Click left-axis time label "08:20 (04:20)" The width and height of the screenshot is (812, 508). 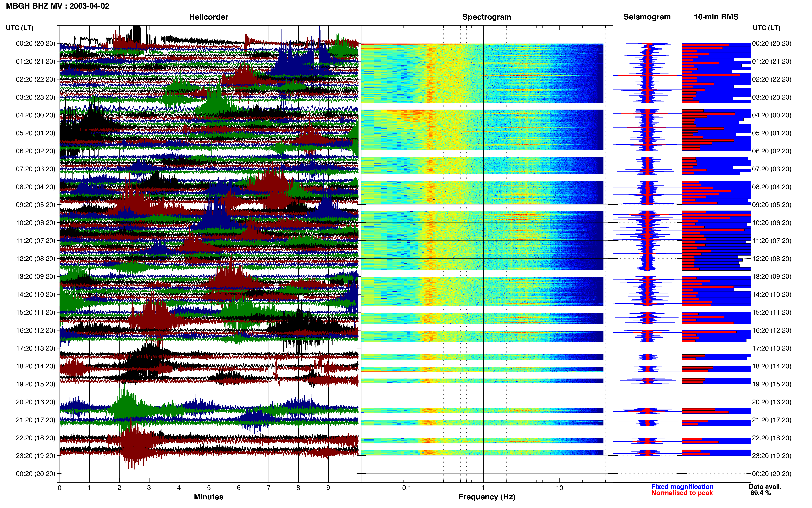tap(36, 187)
